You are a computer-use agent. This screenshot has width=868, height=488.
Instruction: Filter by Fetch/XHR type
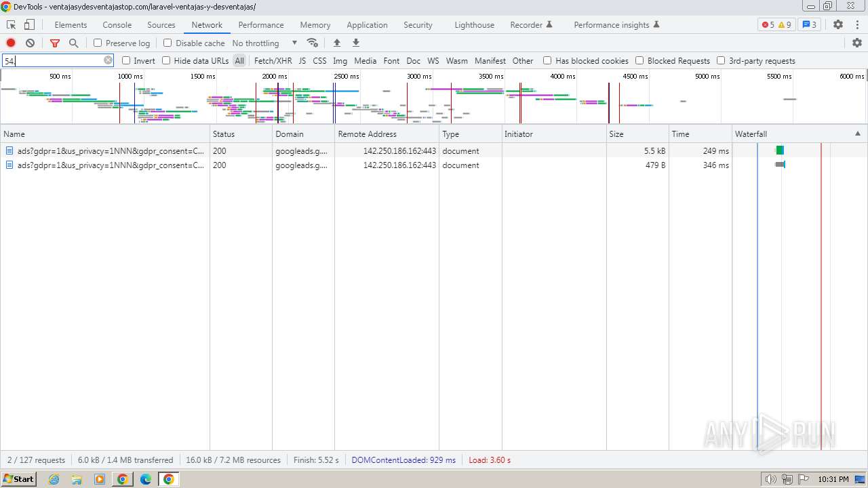[273, 60]
